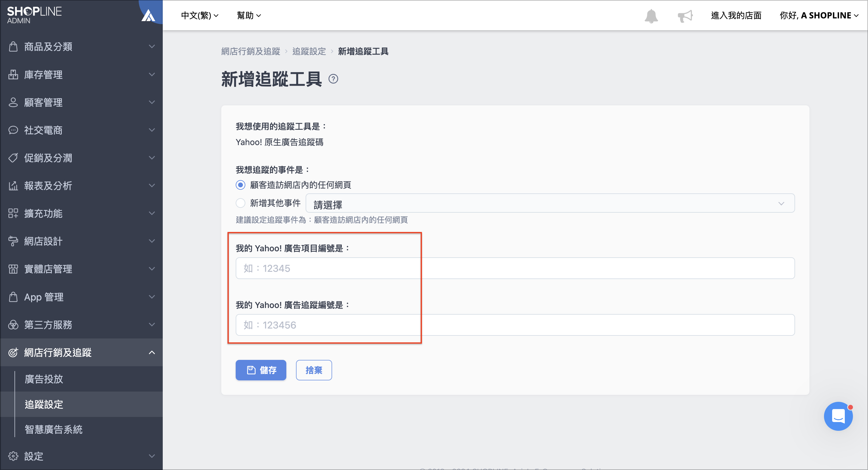Viewport: 868px width, 470px height.
Task: Click the help question mark beside 新增追蹤工具
Action: 333,79
